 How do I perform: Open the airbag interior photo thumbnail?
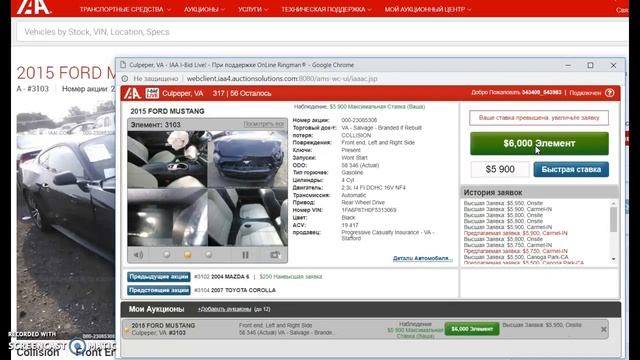tap(167, 159)
